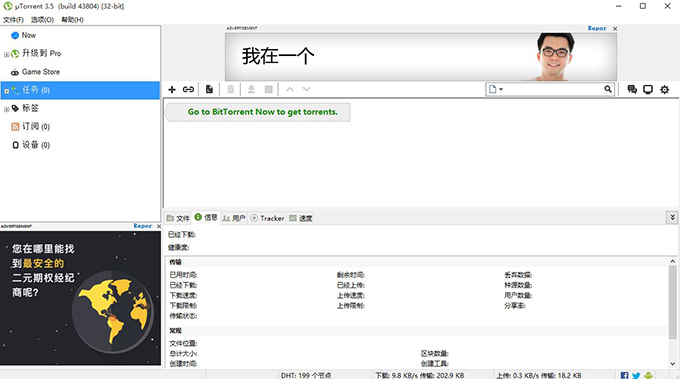Click the remote monitor icon in toolbar
Image resolution: width=680 pixels, height=379 pixels.
pyautogui.click(x=648, y=89)
